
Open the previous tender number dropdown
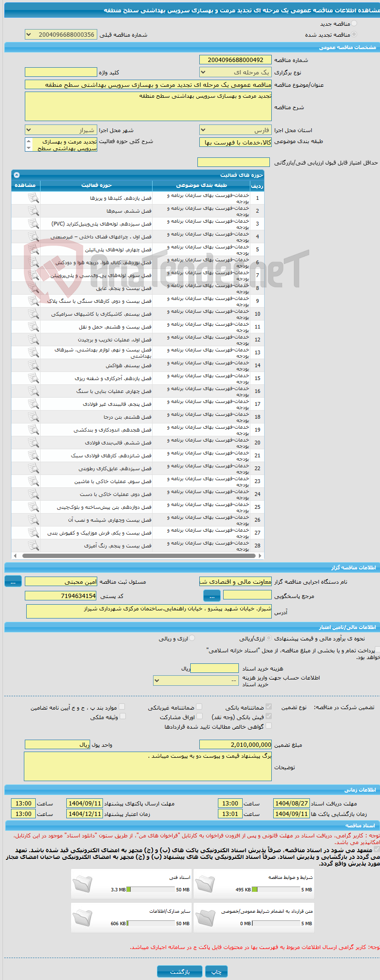61,35
